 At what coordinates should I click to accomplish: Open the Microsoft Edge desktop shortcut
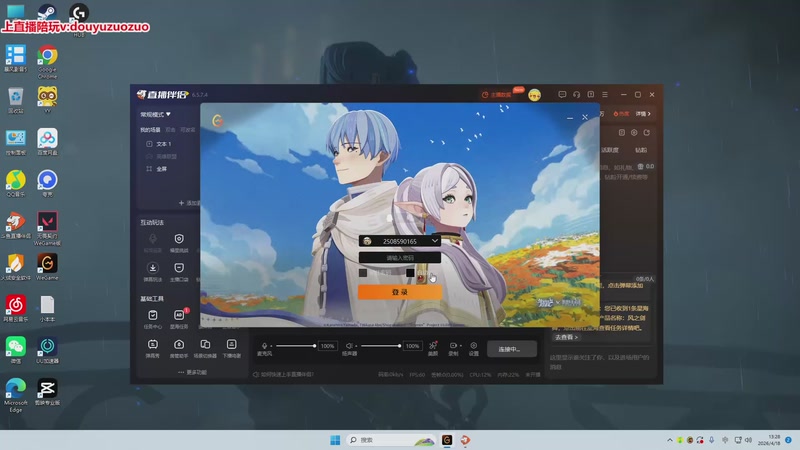pyautogui.click(x=16, y=395)
